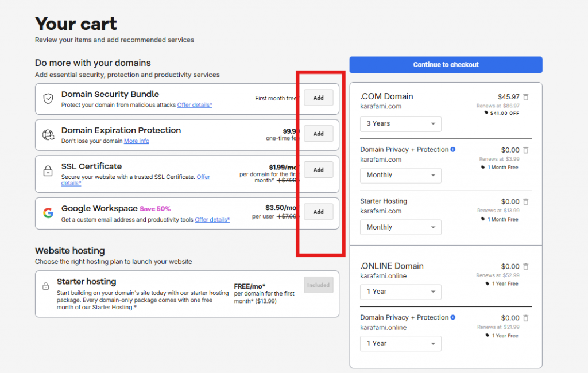Add Domain Security Bundle to cart

click(318, 98)
